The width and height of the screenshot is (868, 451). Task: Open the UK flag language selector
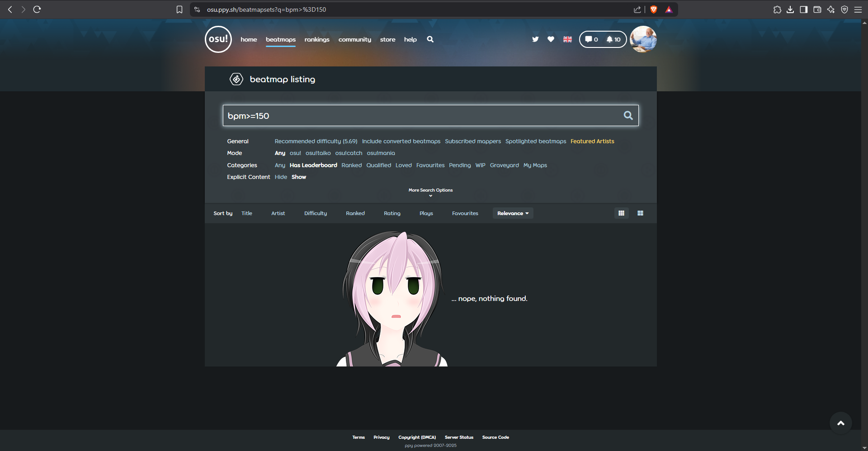567,39
